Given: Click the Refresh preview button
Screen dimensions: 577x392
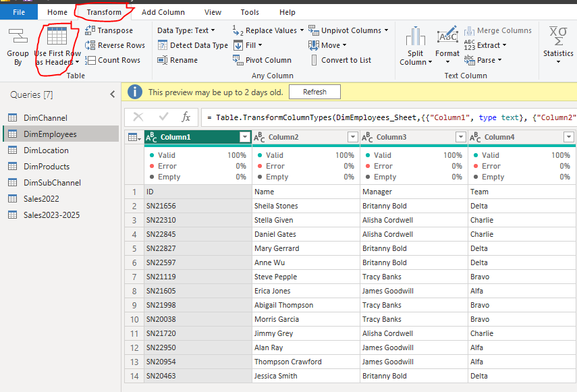Looking at the screenshot, I should click(314, 92).
